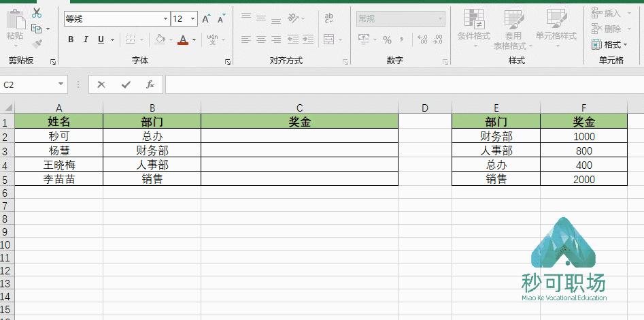Open the 格式 cells format dropdown
The height and width of the screenshot is (320, 644).
[x=609, y=44]
